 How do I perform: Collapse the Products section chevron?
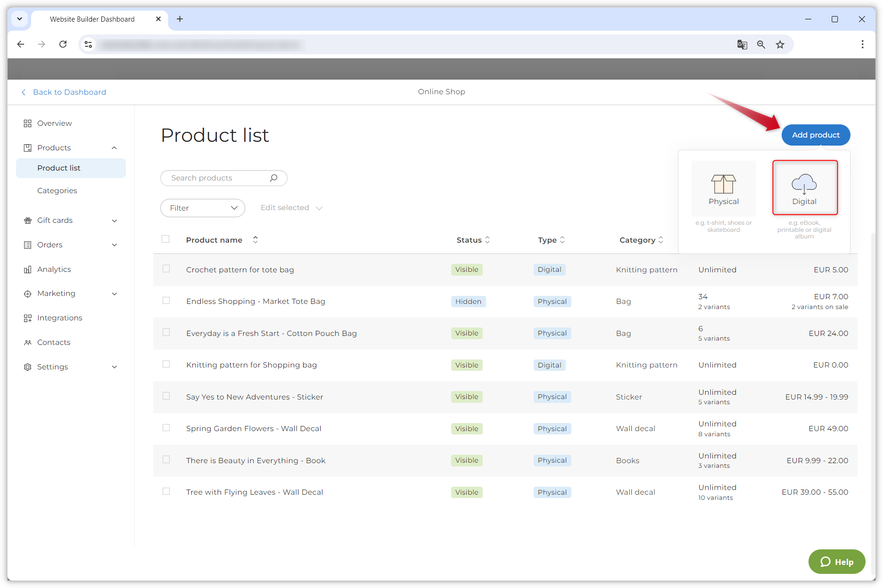pyautogui.click(x=114, y=148)
